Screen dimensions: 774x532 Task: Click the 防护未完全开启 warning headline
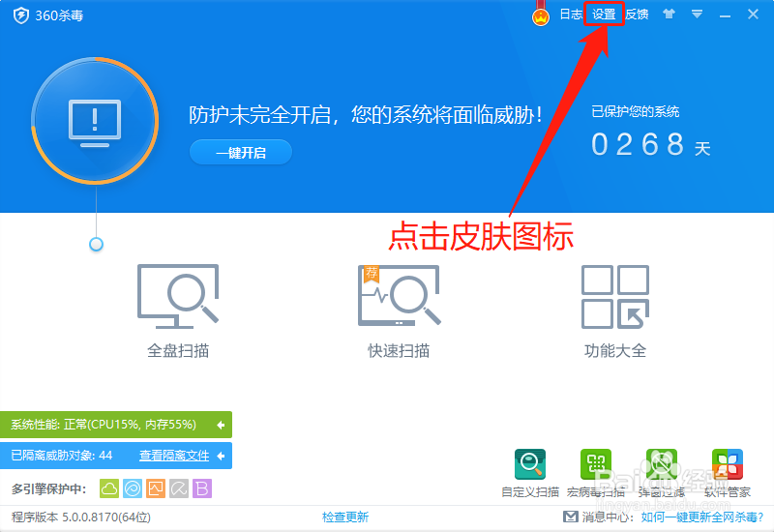pos(366,115)
